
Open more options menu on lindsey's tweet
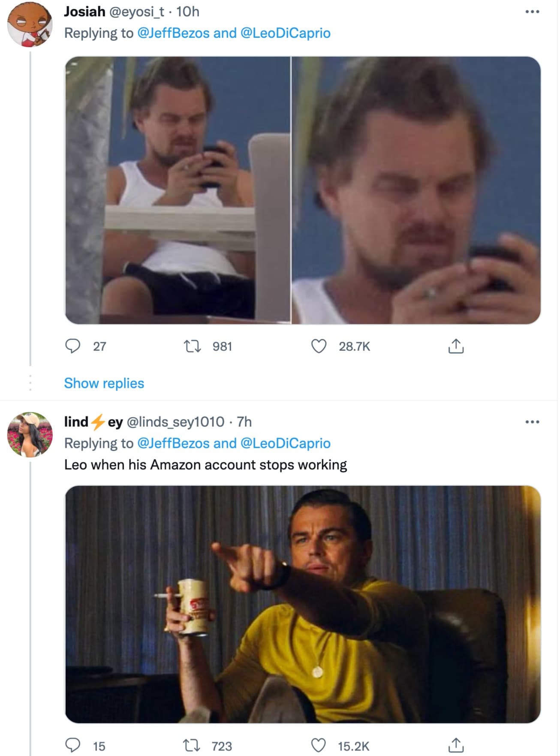[532, 422]
